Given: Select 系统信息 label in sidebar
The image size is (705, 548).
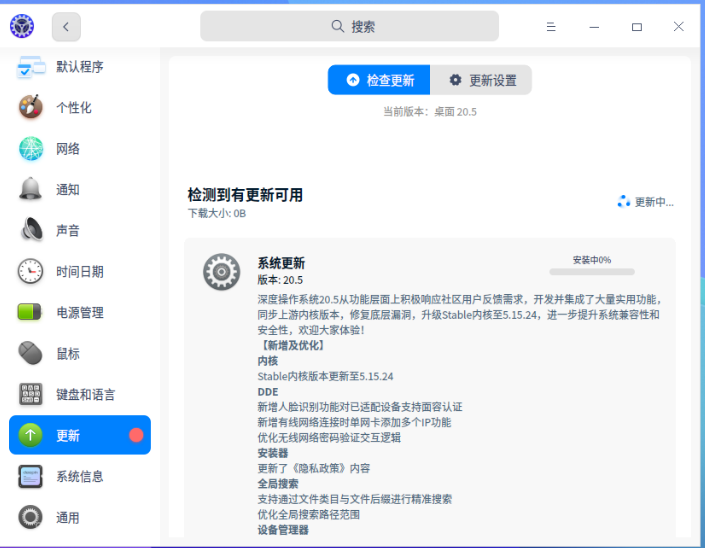Looking at the screenshot, I should [80, 477].
